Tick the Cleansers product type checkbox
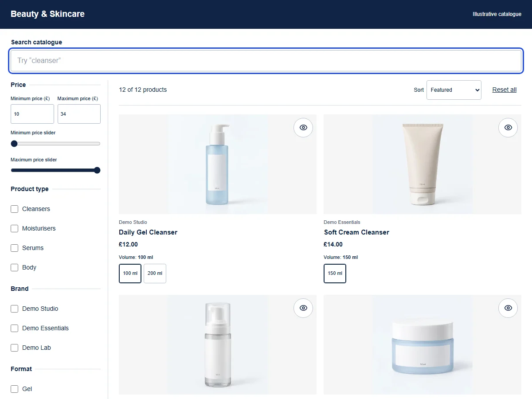The height and width of the screenshot is (399, 532). (x=15, y=209)
